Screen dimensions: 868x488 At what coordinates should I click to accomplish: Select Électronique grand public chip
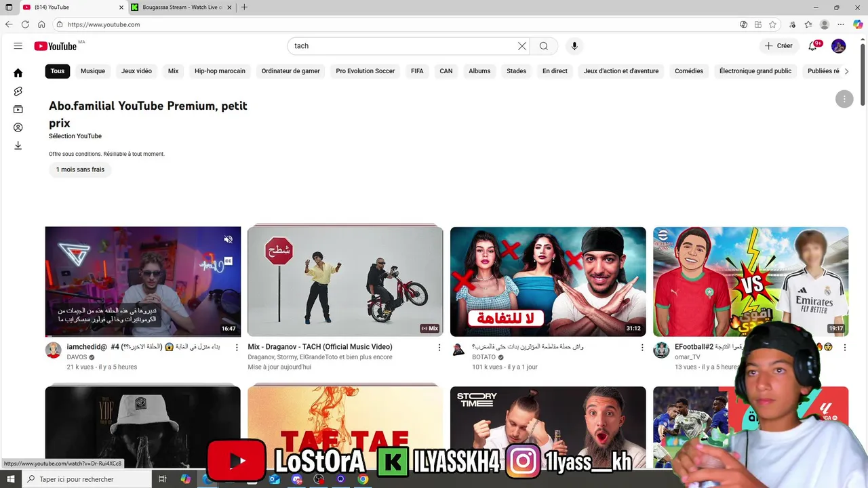[755, 71]
